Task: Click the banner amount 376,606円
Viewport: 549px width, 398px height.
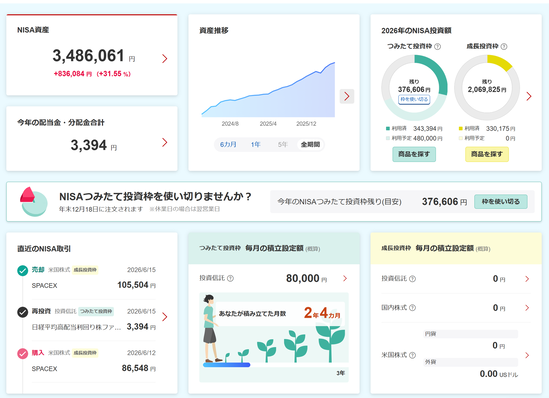Action: coord(444,202)
